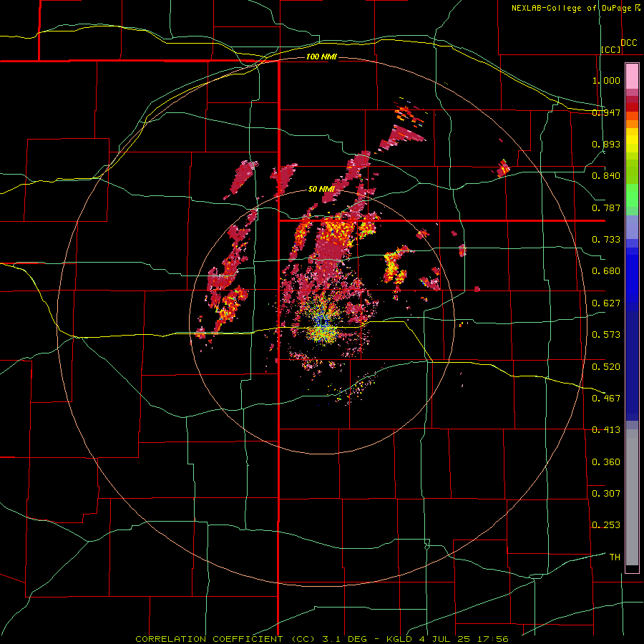
Task: Click the 50 NMI range ring label
Action: click(321, 190)
